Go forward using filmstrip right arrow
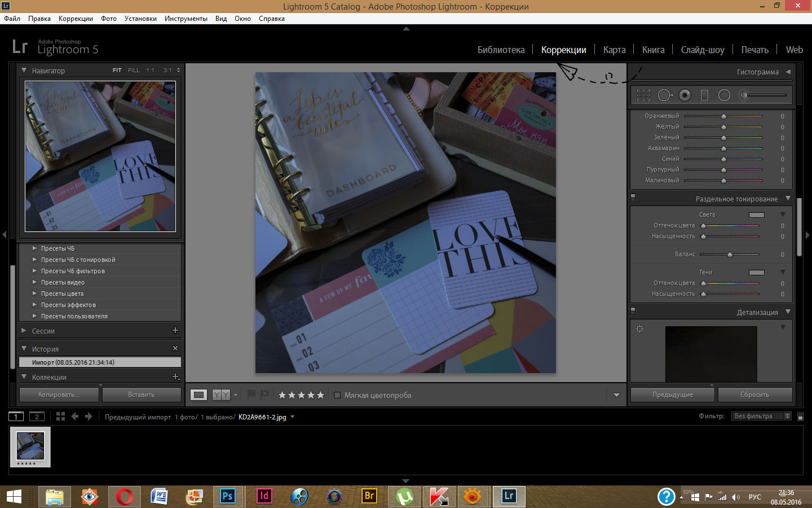This screenshot has height=508, width=812. click(x=88, y=417)
